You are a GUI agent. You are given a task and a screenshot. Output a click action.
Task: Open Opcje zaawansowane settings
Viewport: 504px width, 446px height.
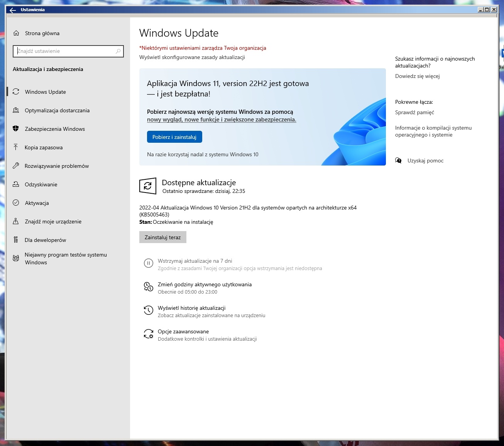point(183,331)
